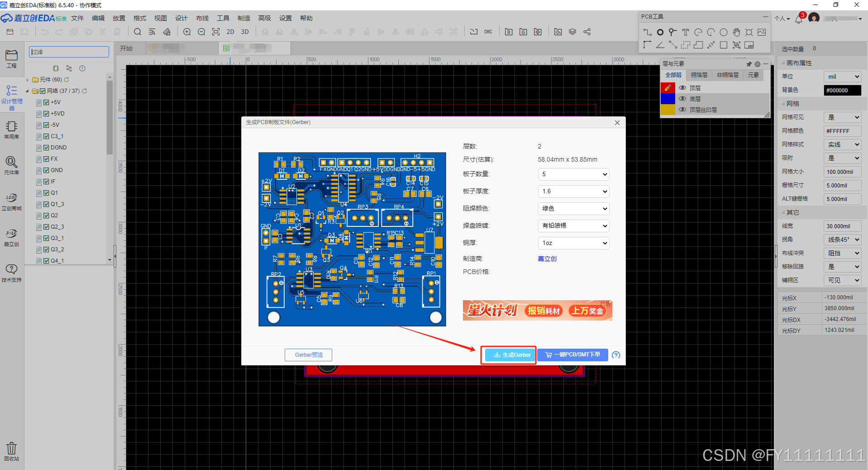Click the zoom out toolbar icon
868x470 pixels.
(201, 32)
